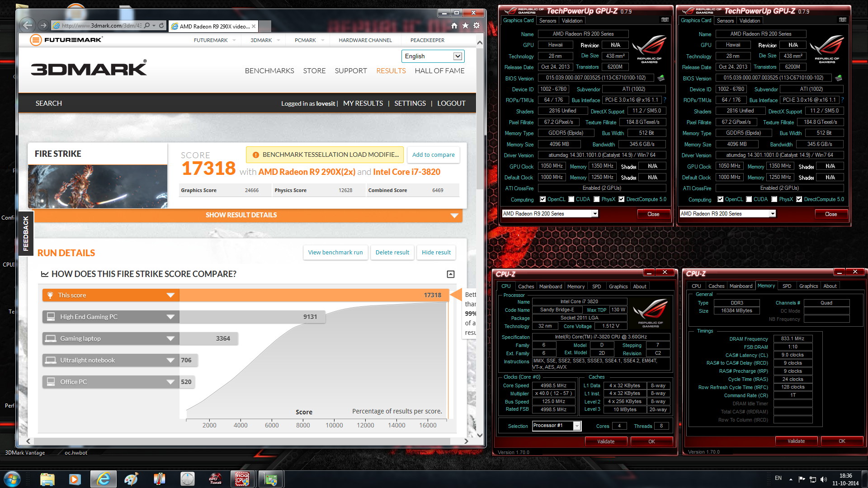The height and width of the screenshot is (488, 868).
Task: Toggle CUDA checkbox in right GPU-Z
Action: point(749,199)
